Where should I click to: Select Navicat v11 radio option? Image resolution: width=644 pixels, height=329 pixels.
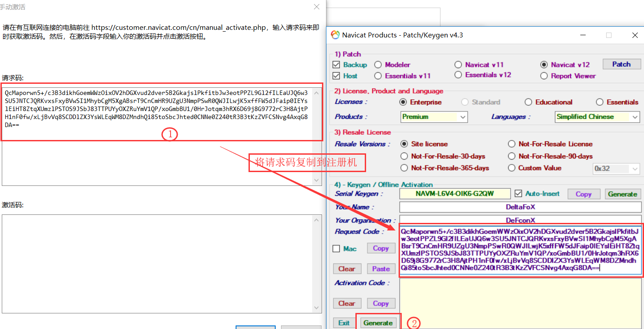(x=458, y=65)
